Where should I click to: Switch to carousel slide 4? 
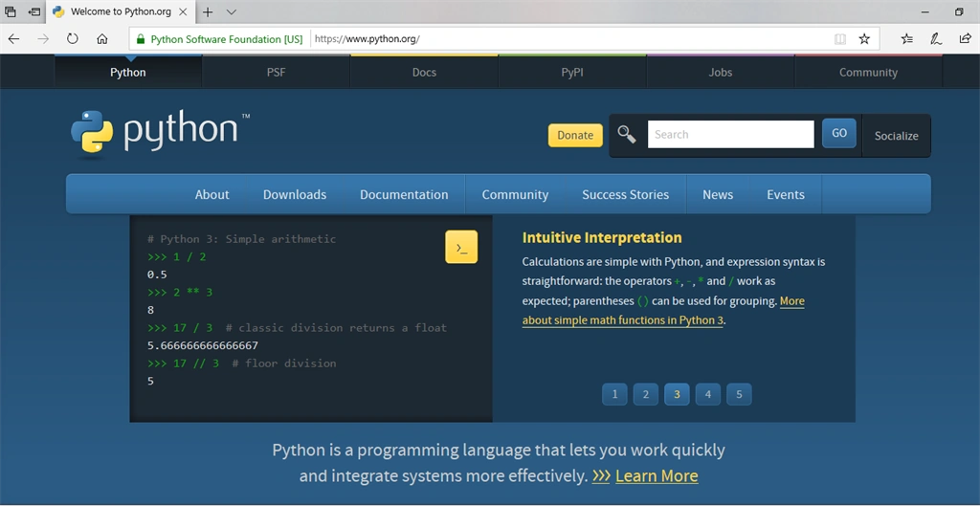point(708,394)
